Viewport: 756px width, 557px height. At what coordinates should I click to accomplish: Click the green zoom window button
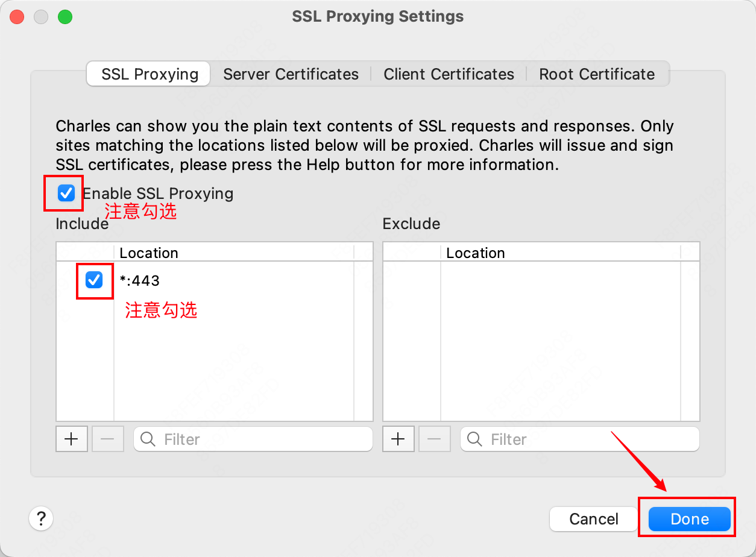65,17
